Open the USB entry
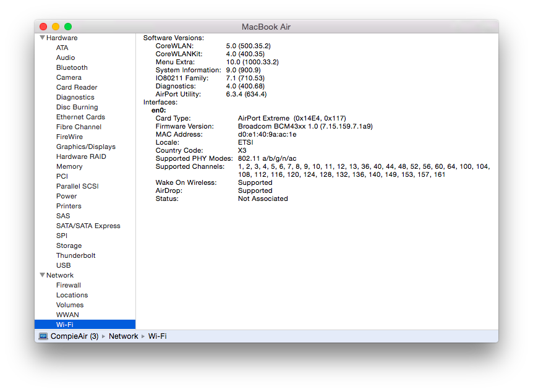This screenshot has width=533, height=392. (64, 265)
